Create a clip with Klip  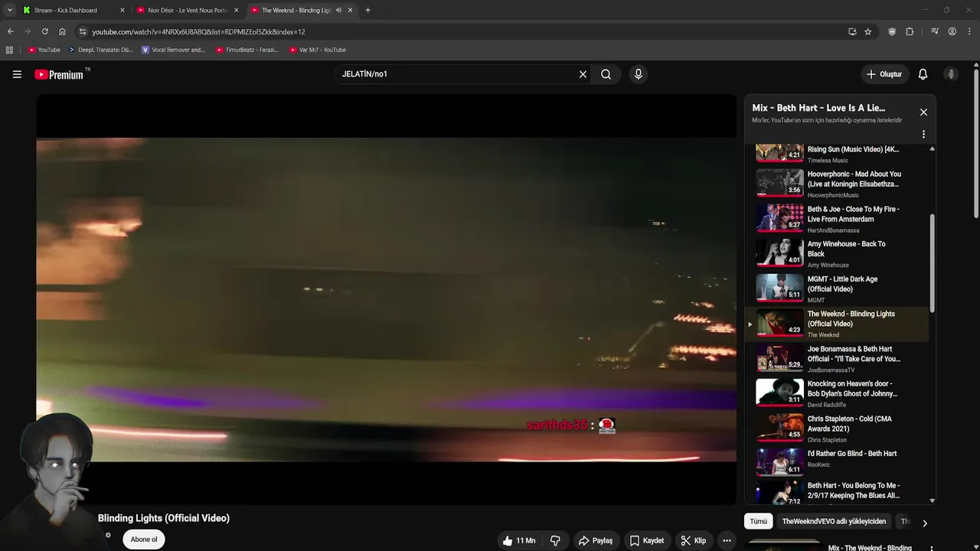[x=694, y=540]
